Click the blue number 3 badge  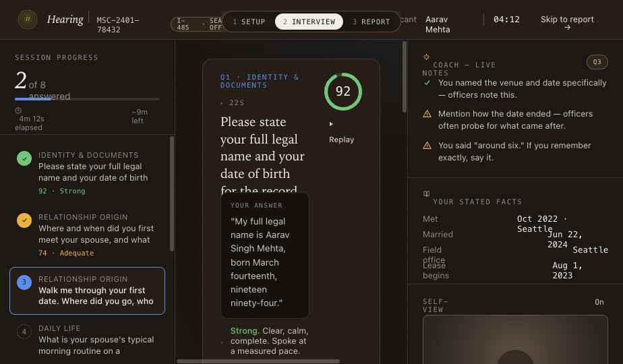(24, 282)
